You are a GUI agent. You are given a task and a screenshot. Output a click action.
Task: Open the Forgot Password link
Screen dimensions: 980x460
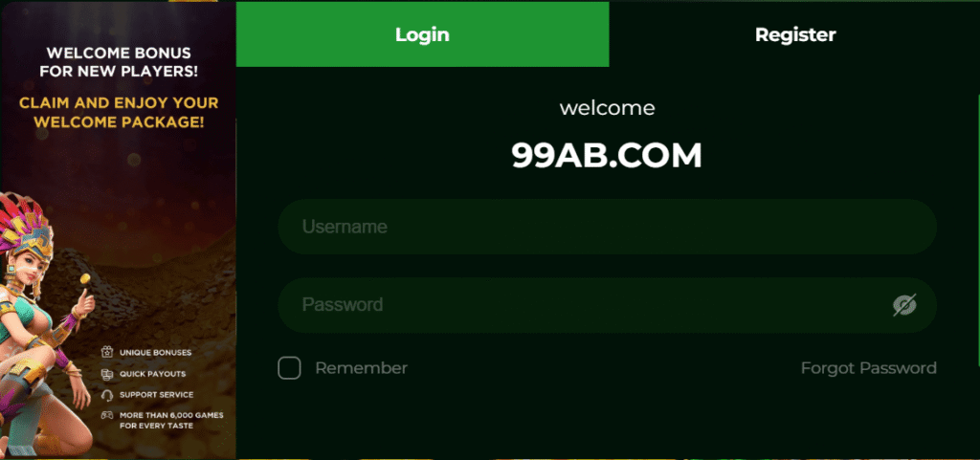[869, 368]
